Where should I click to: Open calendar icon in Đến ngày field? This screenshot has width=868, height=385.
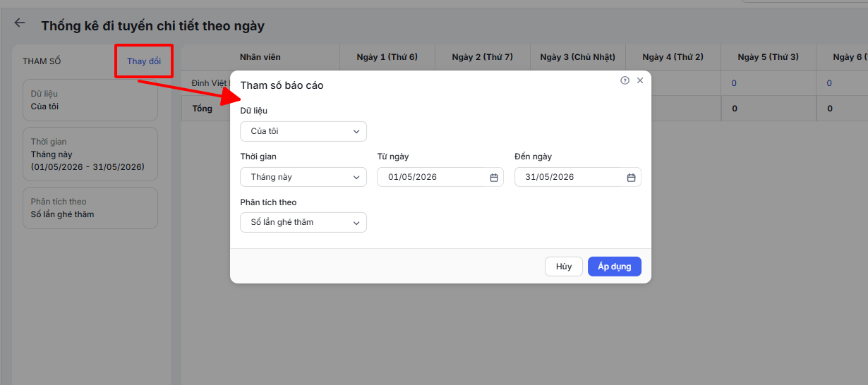click(631, 178)
